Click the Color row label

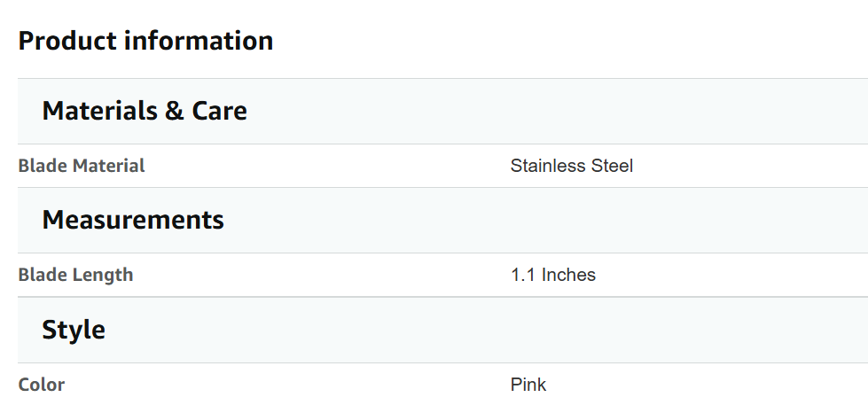[x=42, y=385]
